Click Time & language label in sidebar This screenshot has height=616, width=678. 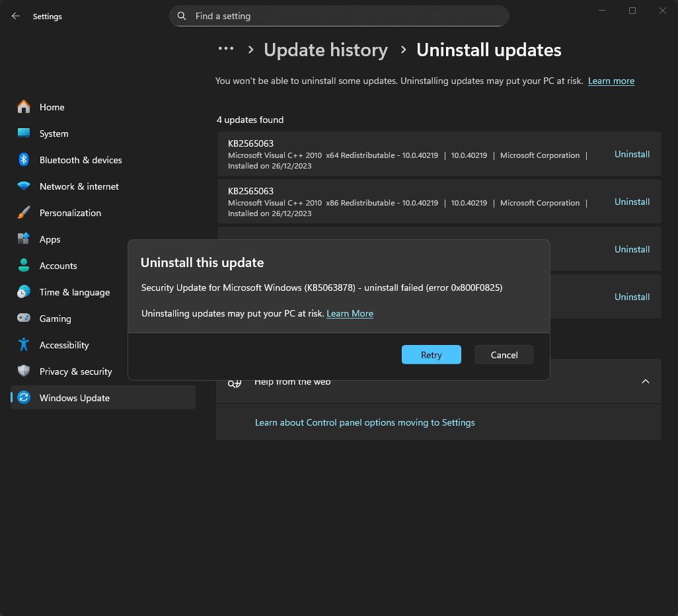tap(75, 292)
